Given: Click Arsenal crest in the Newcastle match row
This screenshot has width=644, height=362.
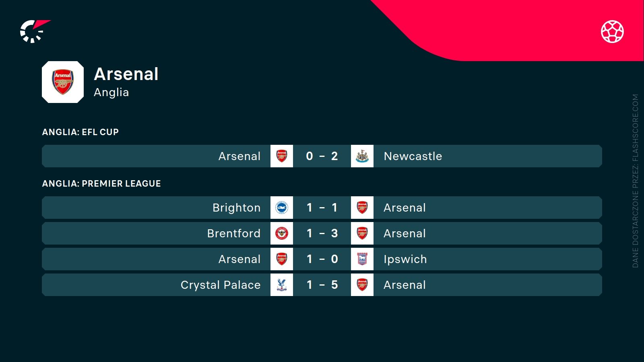Looking at the screenshot, I should 282,156.
